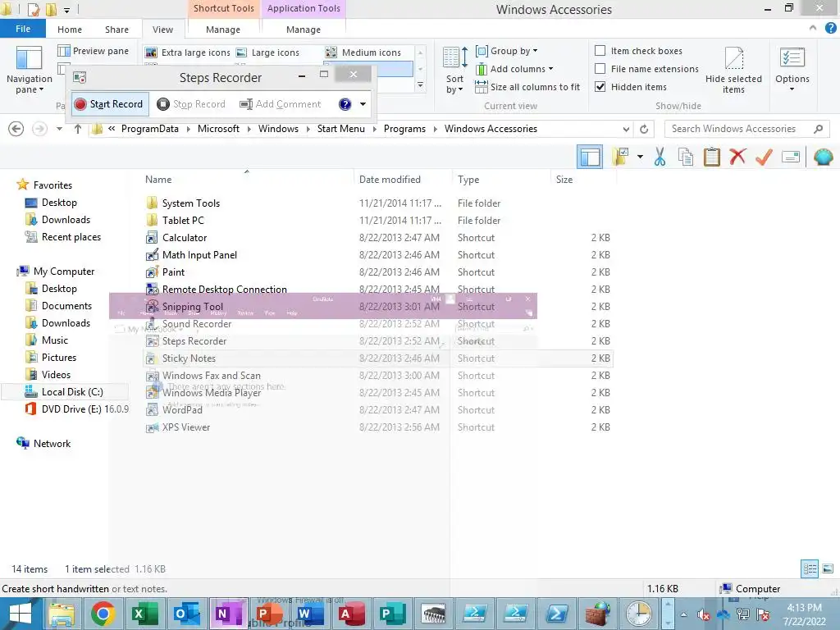Switch to large thumbnails view in status bar
This screenshot has height=630, width=840.
coord(828,568)
